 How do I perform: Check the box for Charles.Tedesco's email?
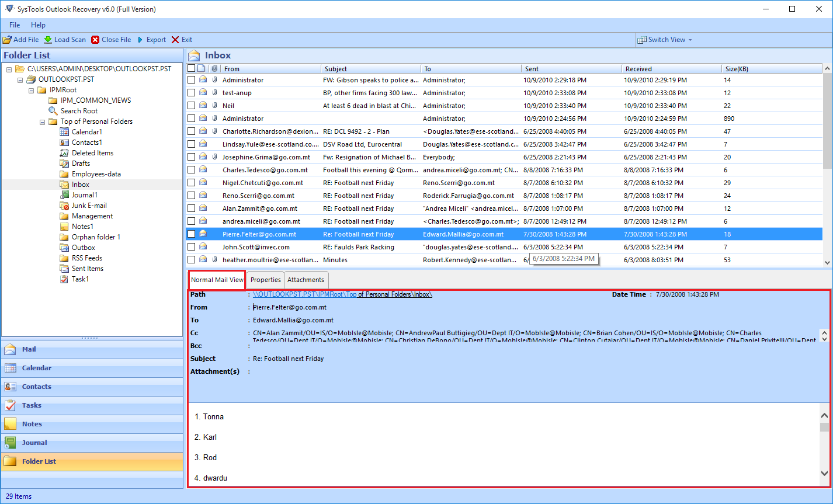[191, 170]
